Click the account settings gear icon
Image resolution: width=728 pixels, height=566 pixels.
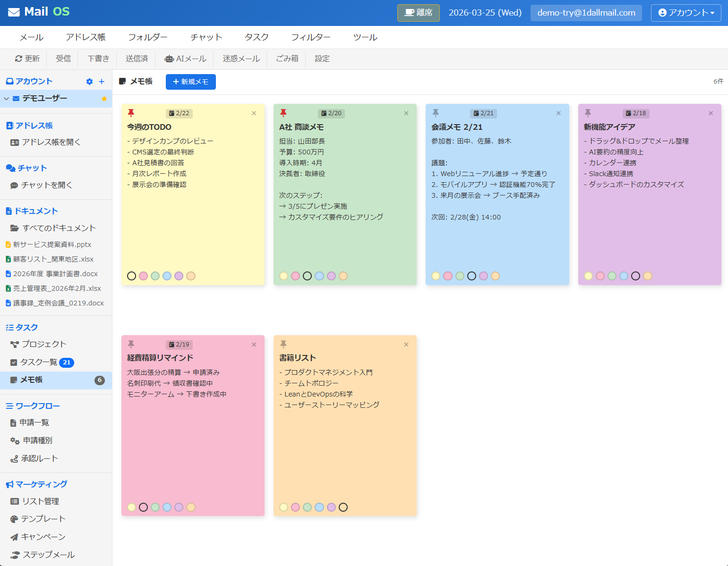89,82
